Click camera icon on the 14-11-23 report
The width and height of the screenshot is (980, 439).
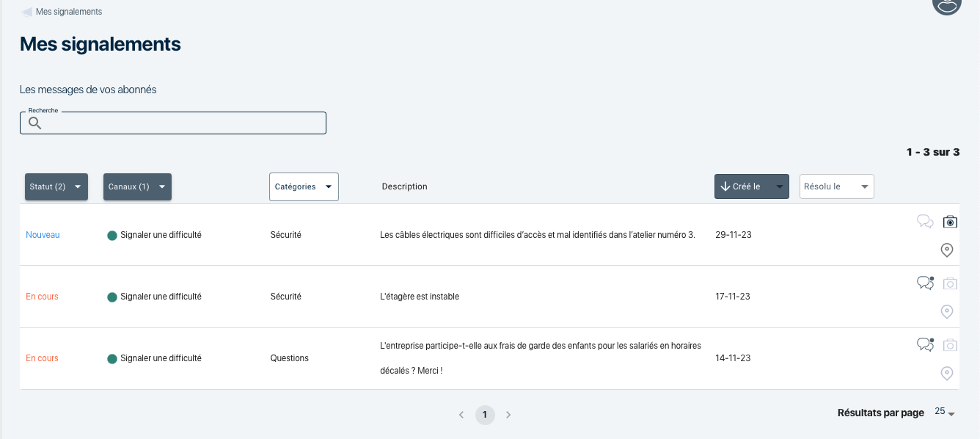[950, 345]
